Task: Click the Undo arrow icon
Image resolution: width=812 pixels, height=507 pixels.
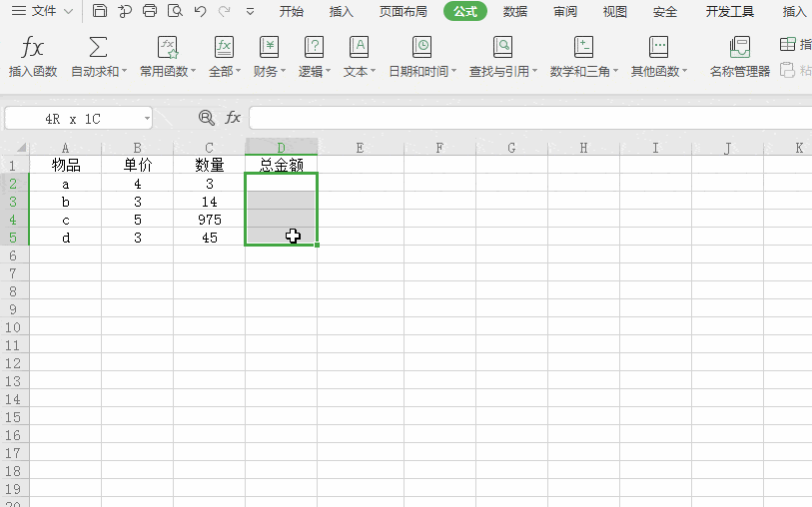Action: click(200, 12)
